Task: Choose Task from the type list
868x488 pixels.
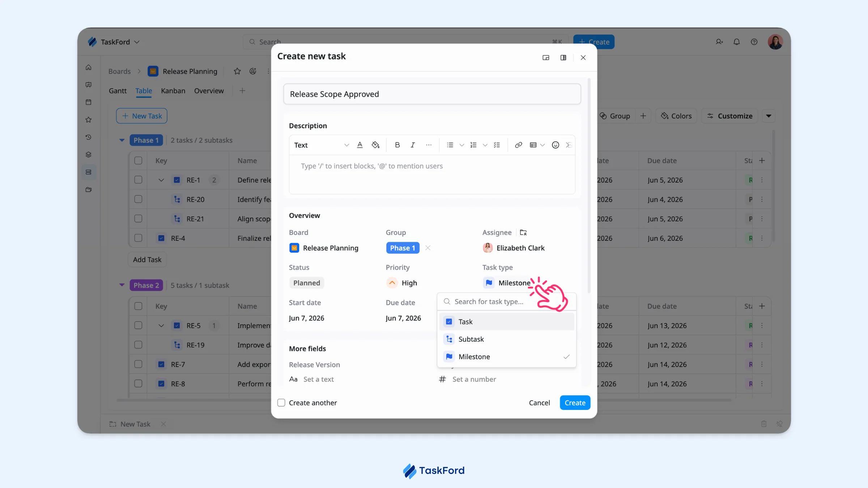Action: (506, 322)
